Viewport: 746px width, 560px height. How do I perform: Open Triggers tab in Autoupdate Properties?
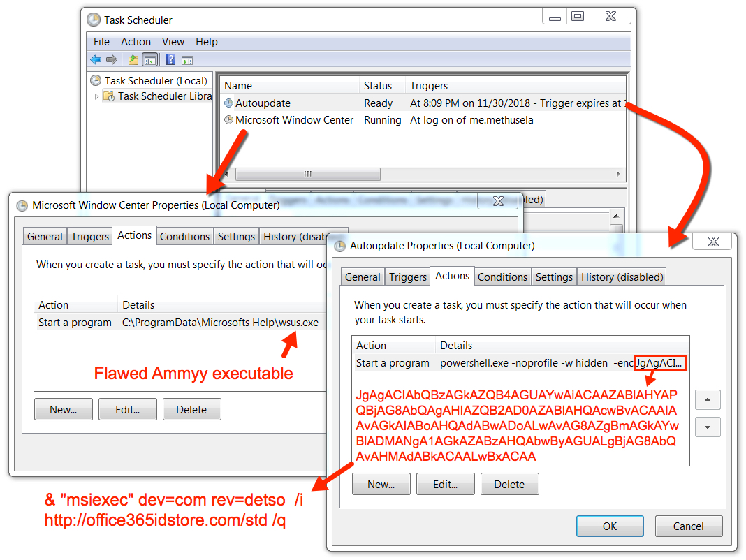(408, 277)
